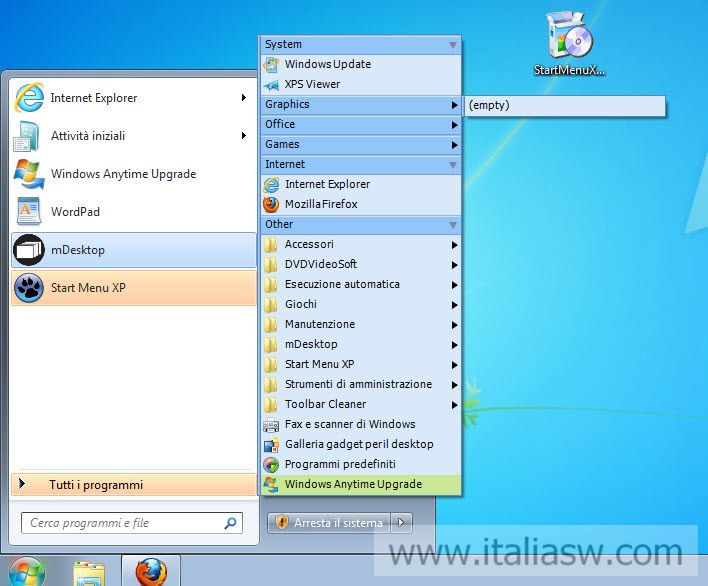This screenshot has height=586, width=708.
Task: Expand Internet Explorer jump list arrow
Action: click(244, 98)
